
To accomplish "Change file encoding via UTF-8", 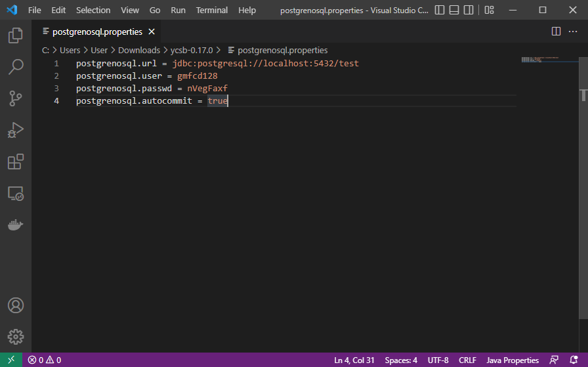I will pyautogui.click(x=438, y=360).
